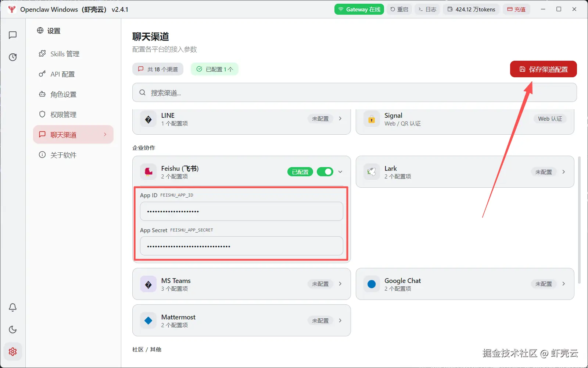Open the 充值 recharge page
This screenshot has height=368, width=588.
pos(516,9)
